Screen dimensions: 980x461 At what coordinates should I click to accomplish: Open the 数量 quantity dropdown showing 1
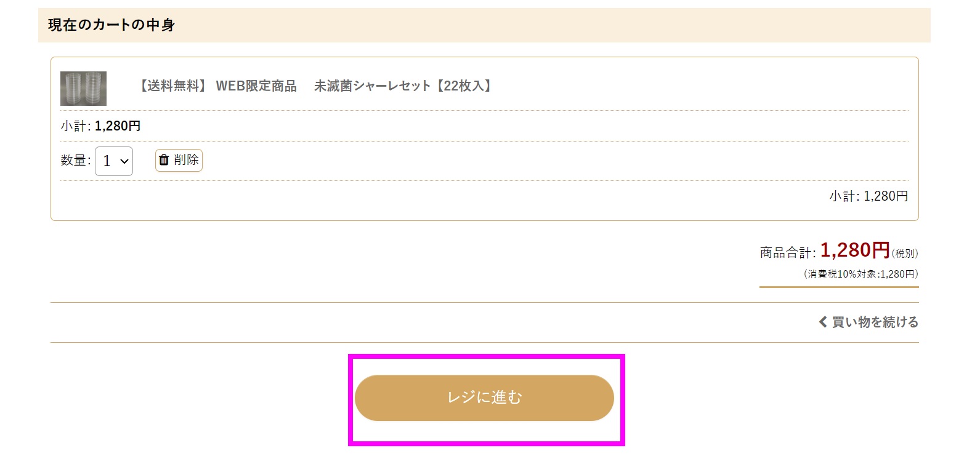[114, 161]
